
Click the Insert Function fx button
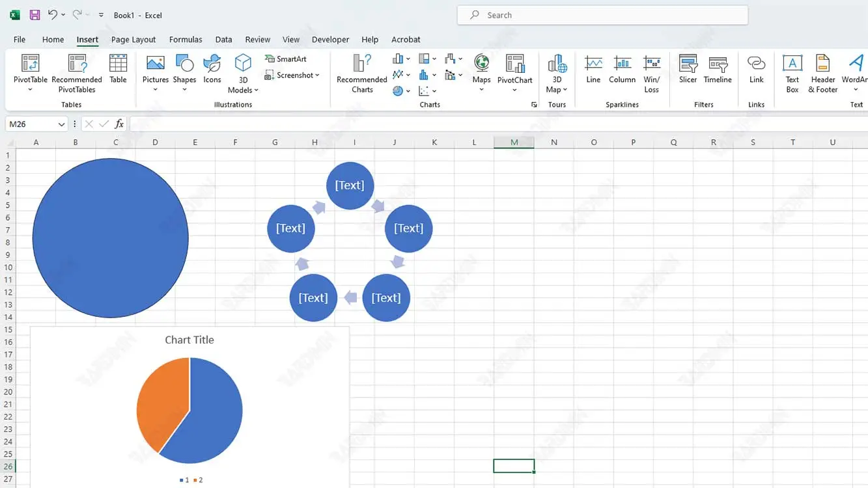click(119, 124)
